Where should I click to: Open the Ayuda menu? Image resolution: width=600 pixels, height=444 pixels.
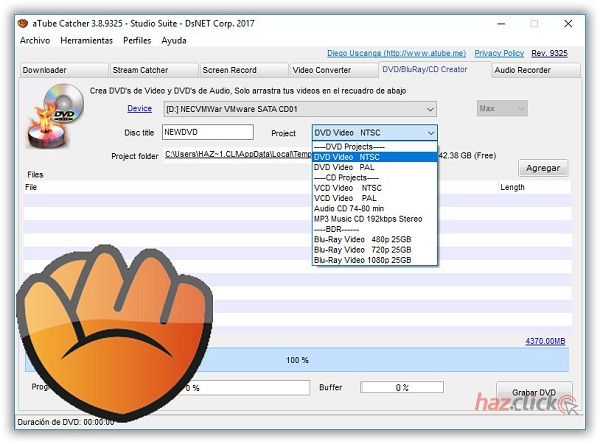(174, 41)
